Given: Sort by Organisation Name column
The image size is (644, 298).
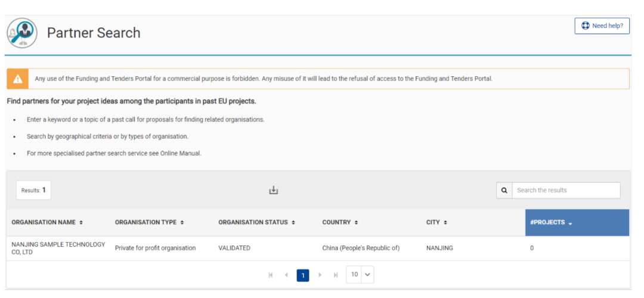Looking at the screenshot, I should (47, 222).
